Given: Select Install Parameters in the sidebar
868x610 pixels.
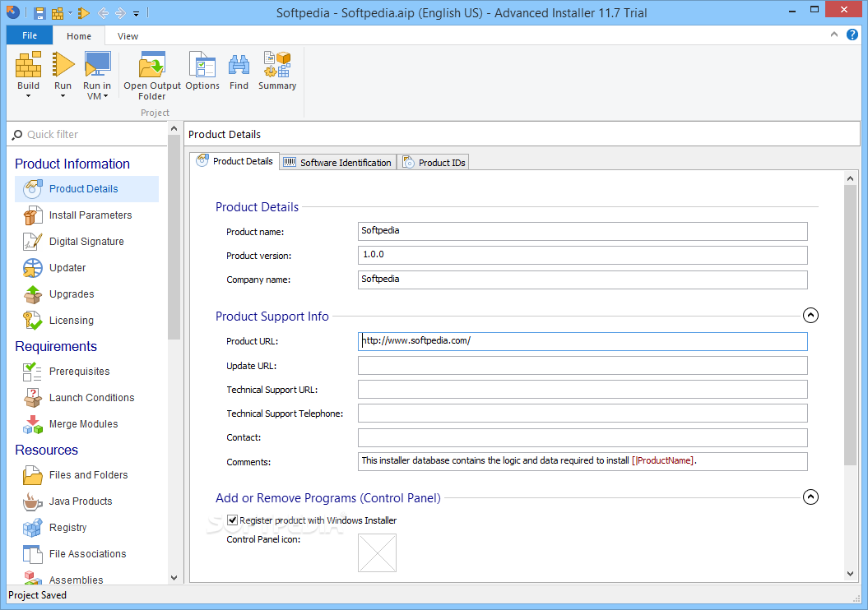Looking at the screenshot, I should click(87, 215).
